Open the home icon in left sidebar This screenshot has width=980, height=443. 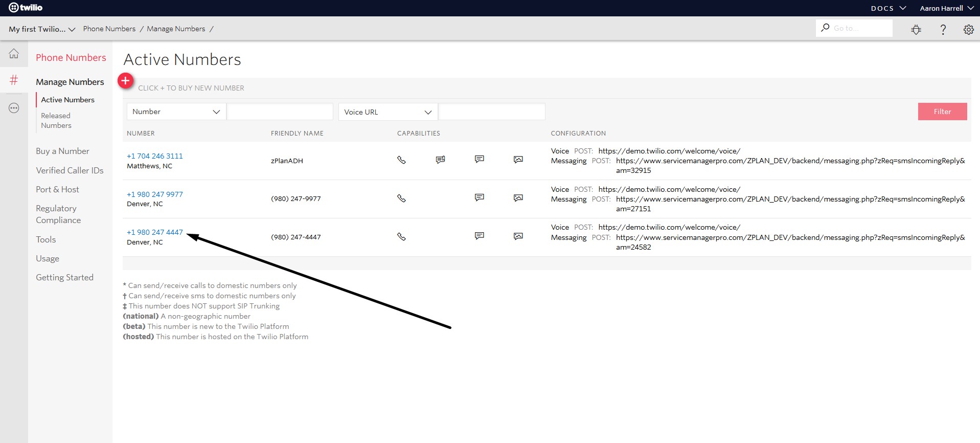[x=14, y=54]
